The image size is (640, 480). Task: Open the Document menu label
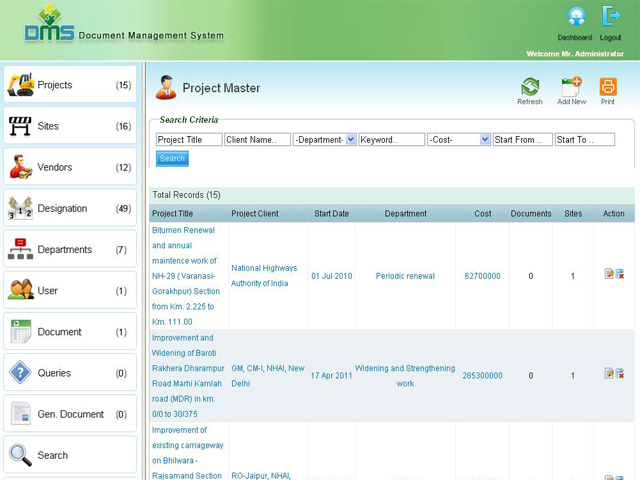59,332
